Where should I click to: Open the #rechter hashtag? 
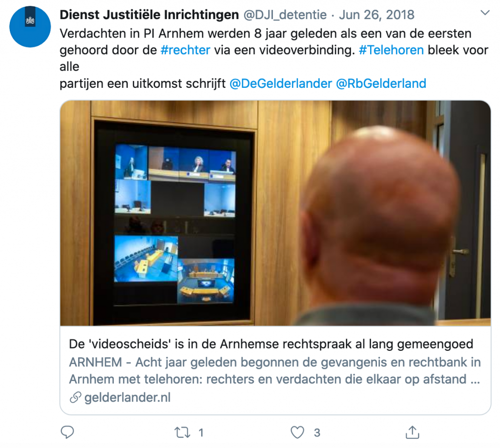coord(185,50)
